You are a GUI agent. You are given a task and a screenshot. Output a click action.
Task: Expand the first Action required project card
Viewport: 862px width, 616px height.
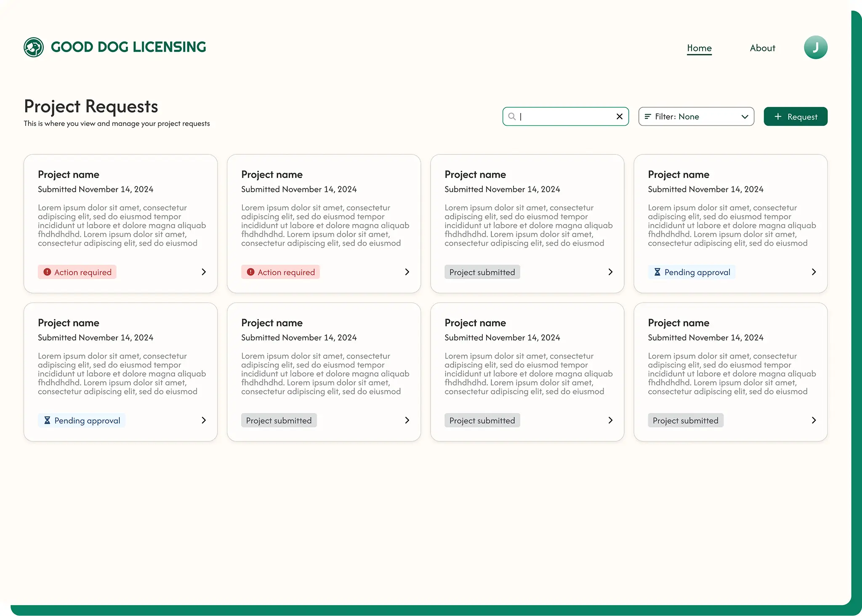point(203,272)
